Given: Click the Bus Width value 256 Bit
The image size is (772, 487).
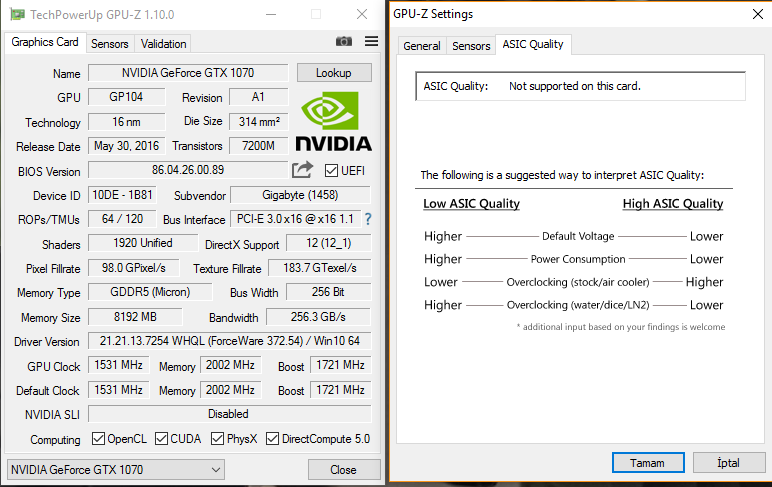Looking at the screenshot, I should [x=328, y=292].
